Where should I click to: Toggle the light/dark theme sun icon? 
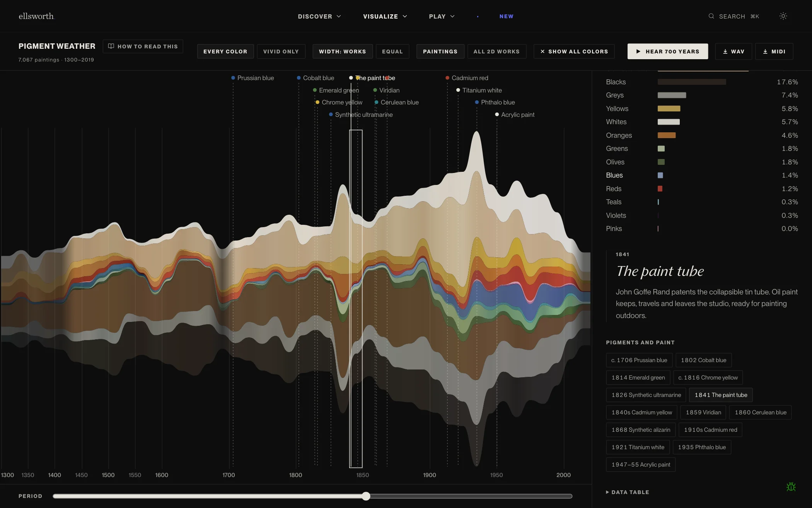[783, 16]
